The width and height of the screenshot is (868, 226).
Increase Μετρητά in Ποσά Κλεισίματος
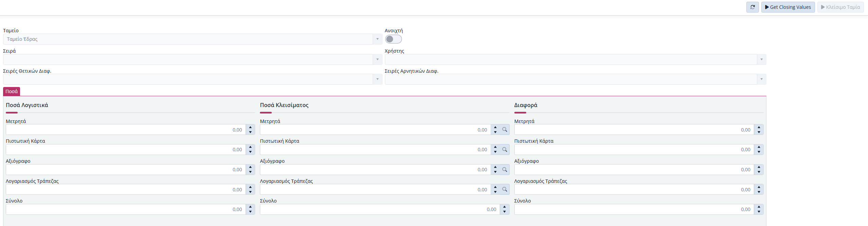point(495,127)
